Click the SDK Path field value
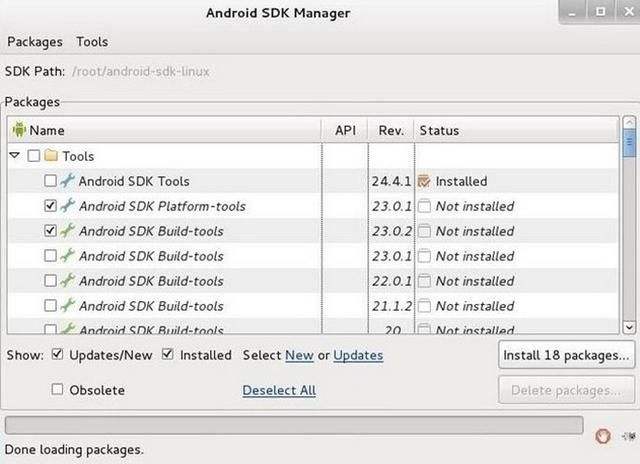The image size is (640, 464). (x=140, y=72)
